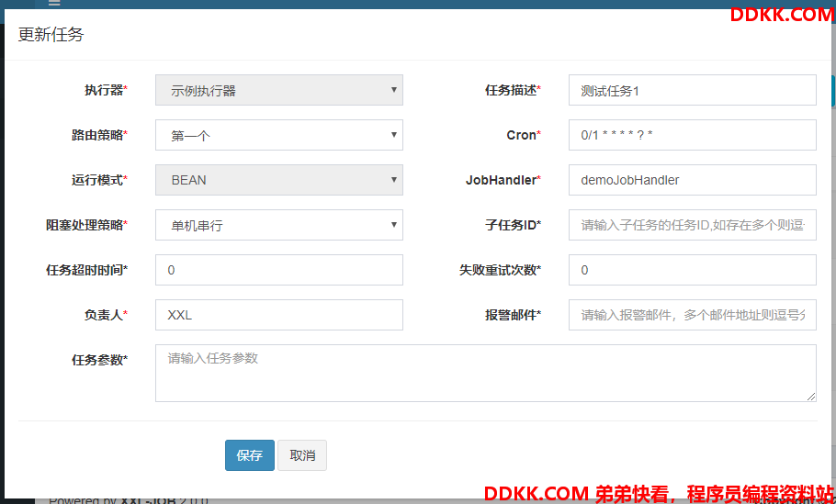Expand the 阻塞处理策略 dropdown
The height and width of the screenshot is (504, 836).
pyautogui.click(x=278, y=225)
